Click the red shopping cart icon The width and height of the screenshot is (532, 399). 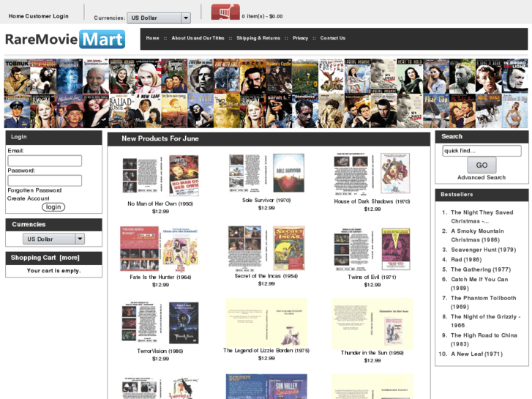pyautogui.click(x=225, y=12)
